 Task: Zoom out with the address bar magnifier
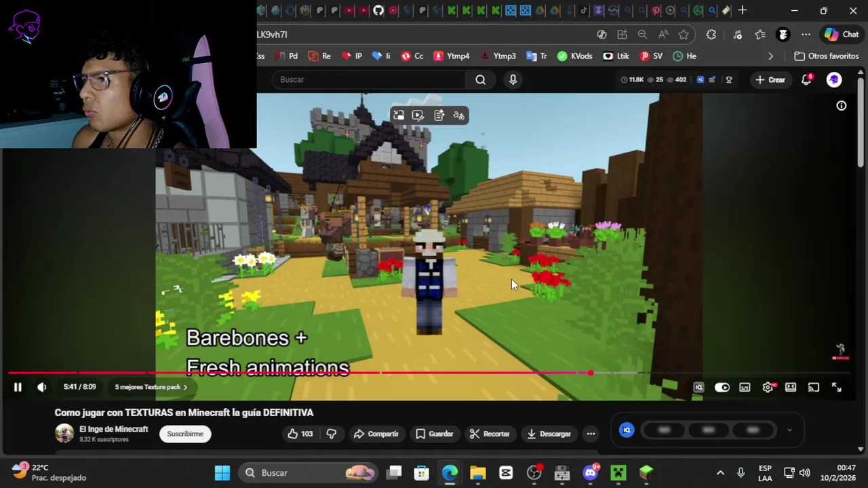coord(642,35)
